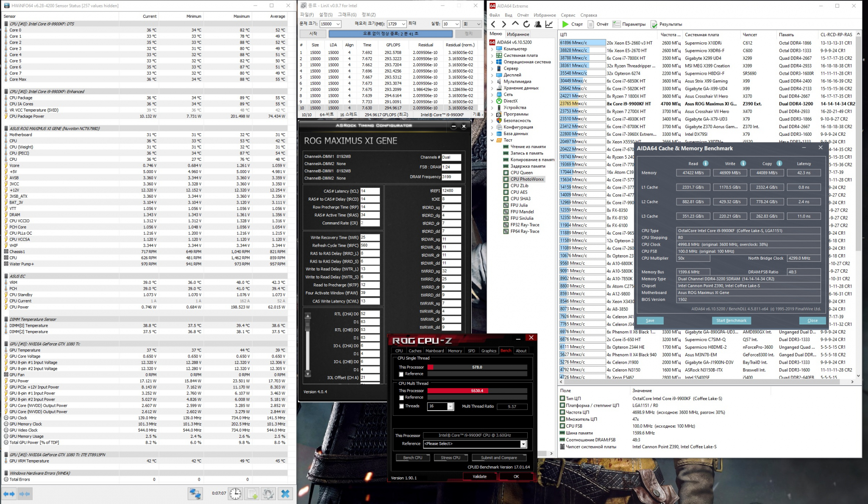Select the Параметры menu in AIDA64 toolbar
This screenshot has height=504, width=868.
click(x=634, y=24)
